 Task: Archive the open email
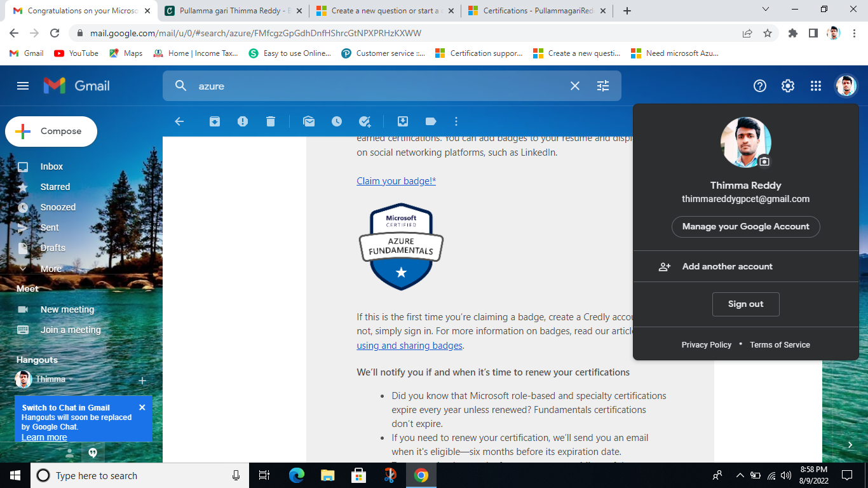pos(214,121)
